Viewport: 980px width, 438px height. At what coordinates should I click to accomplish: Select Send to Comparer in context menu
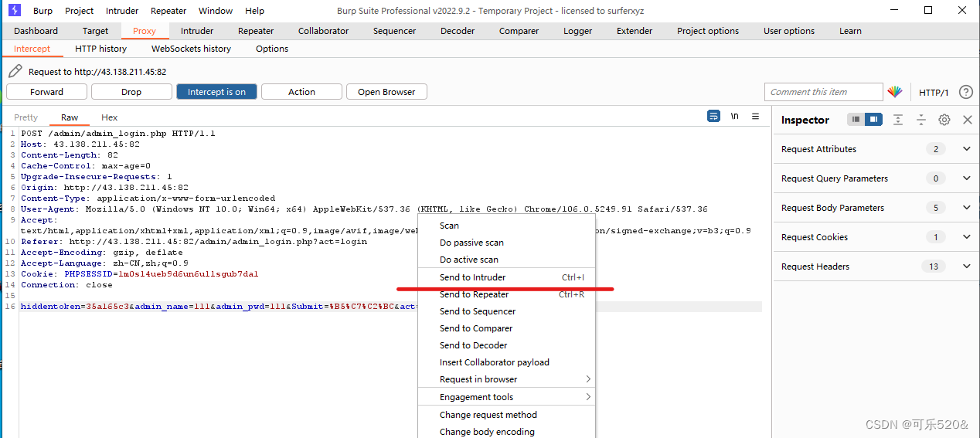click(x=506, y=328)
